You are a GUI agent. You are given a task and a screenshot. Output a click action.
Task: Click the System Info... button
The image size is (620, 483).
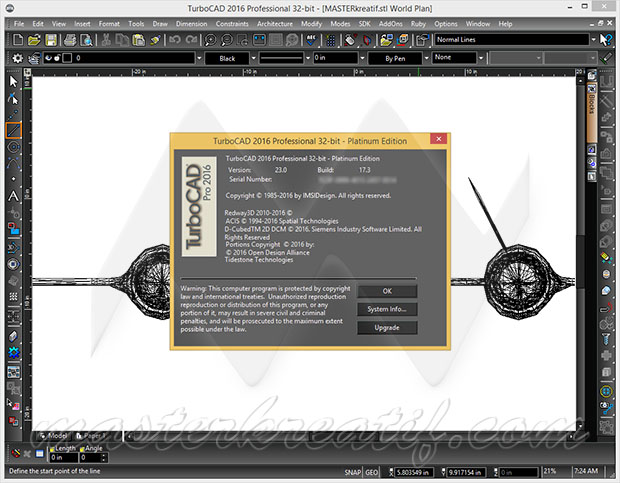(x=387, y=309)
